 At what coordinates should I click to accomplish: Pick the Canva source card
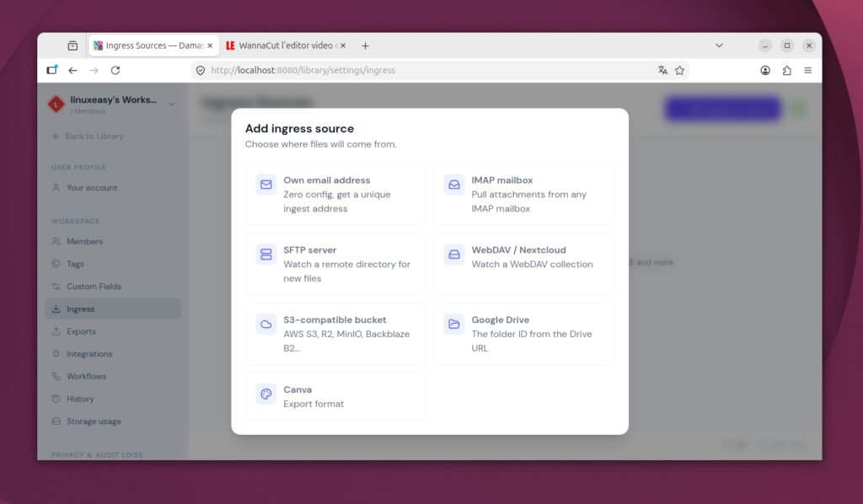335,396
